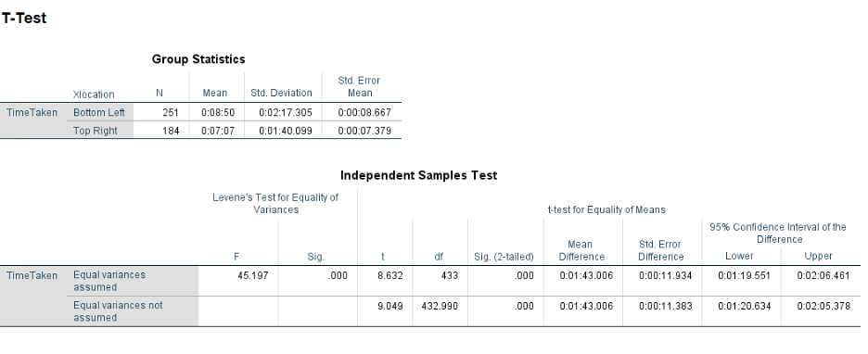Click the Std. Error Mean 0:00:08.667 cell
The width and height of the screenshot is (868, 354).
pos(362,113)
